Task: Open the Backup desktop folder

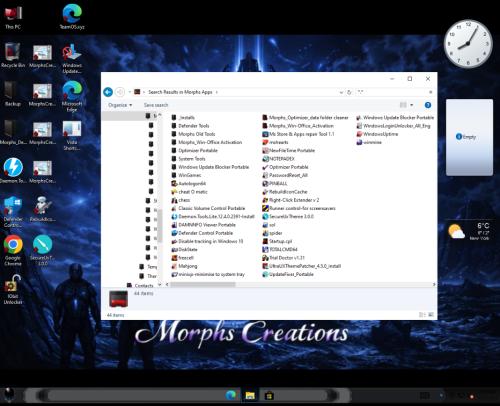Action: pyautogui.click(x=13, y=94)
